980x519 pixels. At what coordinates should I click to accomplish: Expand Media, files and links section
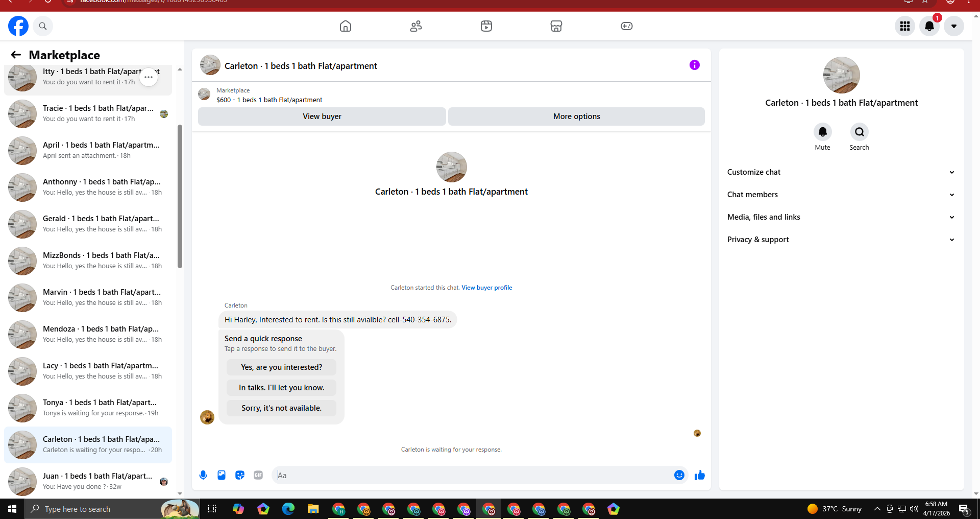point(841,217)
